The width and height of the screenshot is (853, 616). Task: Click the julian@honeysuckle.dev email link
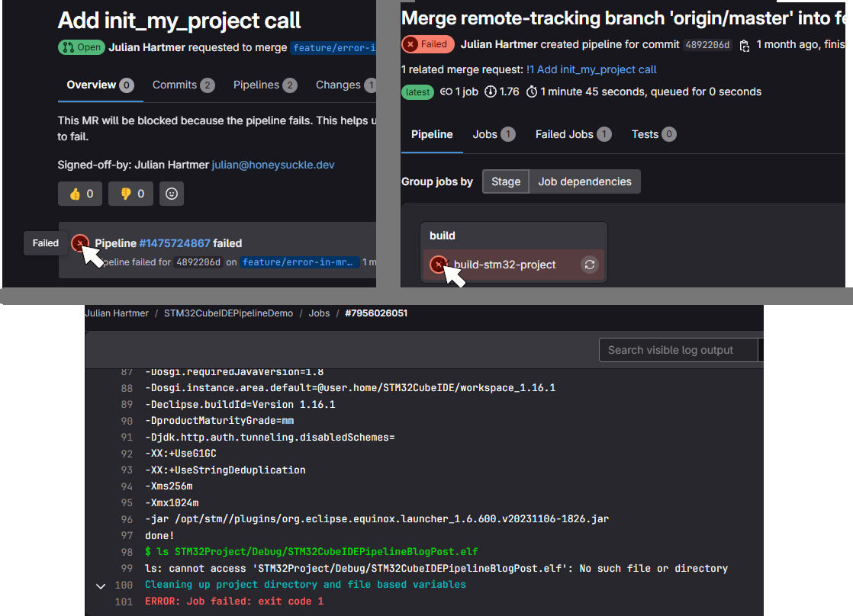click(272, 165)
